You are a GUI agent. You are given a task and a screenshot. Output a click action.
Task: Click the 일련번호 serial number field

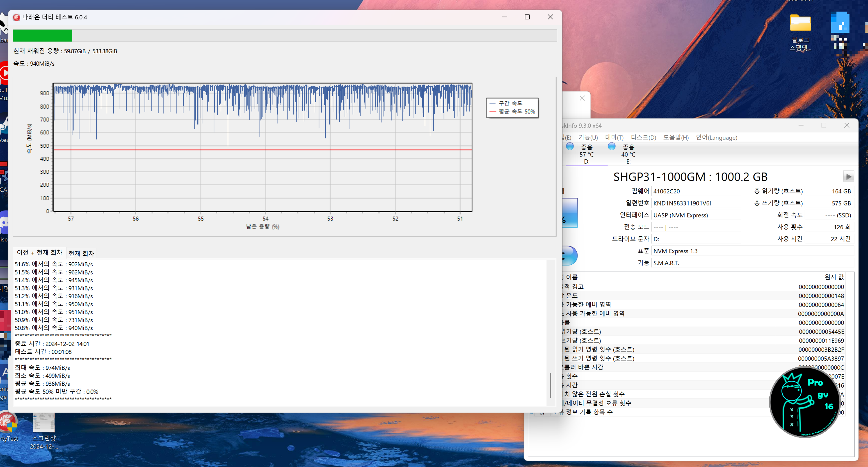coord(696,203)
